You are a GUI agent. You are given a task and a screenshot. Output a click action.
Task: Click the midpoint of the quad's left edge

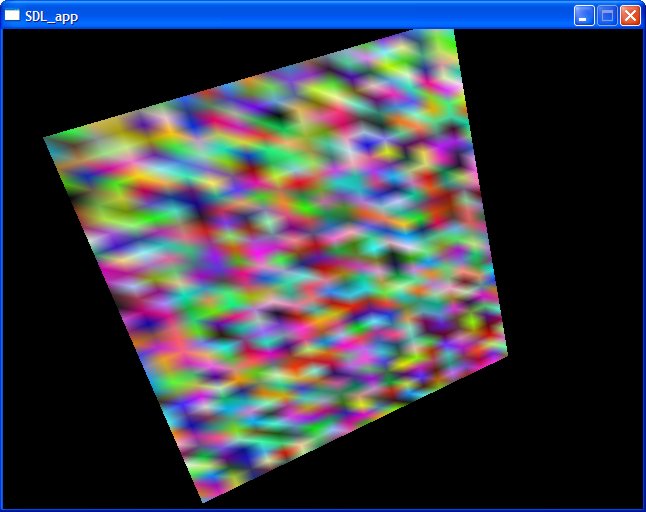pos(125,320)
